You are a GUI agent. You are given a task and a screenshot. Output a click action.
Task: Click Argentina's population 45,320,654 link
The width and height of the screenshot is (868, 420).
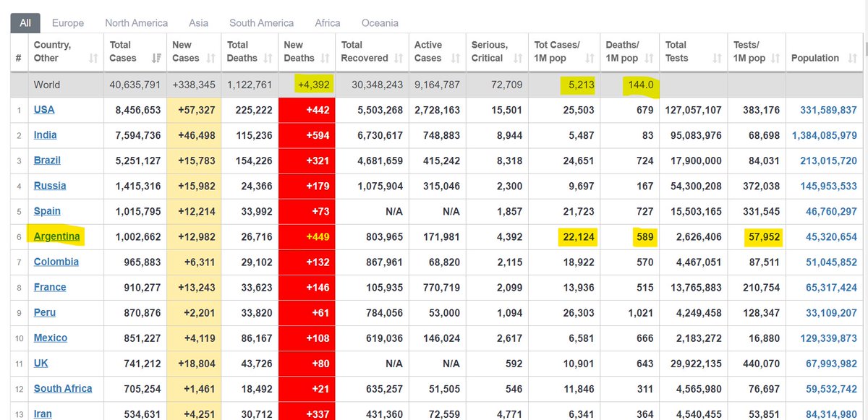pos(831,236)
